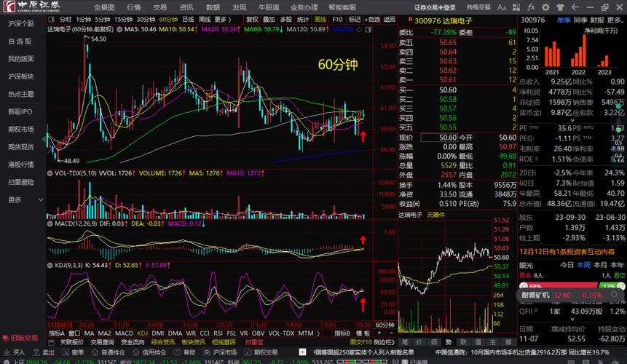627x364 pixels.
Task: Zoom out chart with the minus button
Action: (391, 333)
